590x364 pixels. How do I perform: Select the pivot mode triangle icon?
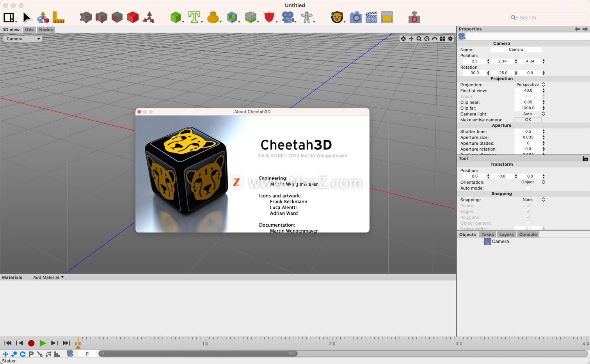pos(148,17)
